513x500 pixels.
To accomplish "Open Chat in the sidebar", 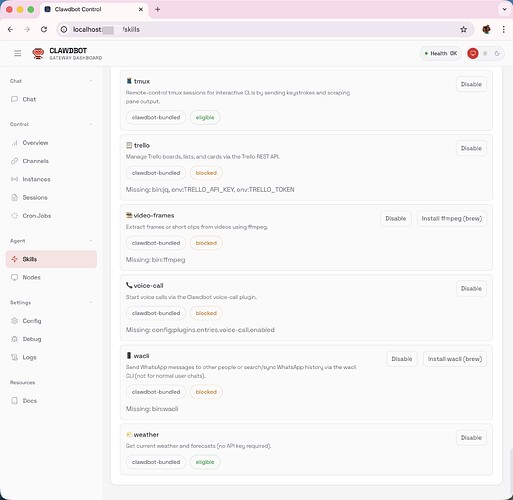I will click(x=51, y=99).
